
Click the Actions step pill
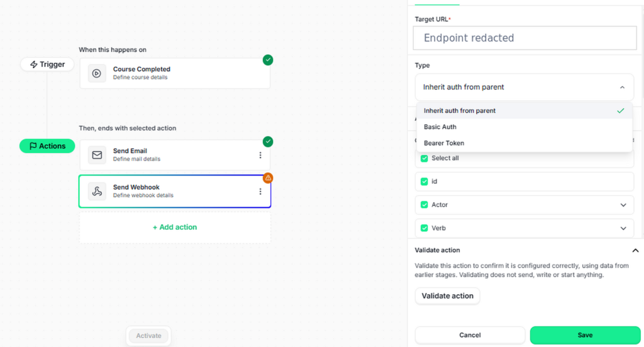coord(47,146)
